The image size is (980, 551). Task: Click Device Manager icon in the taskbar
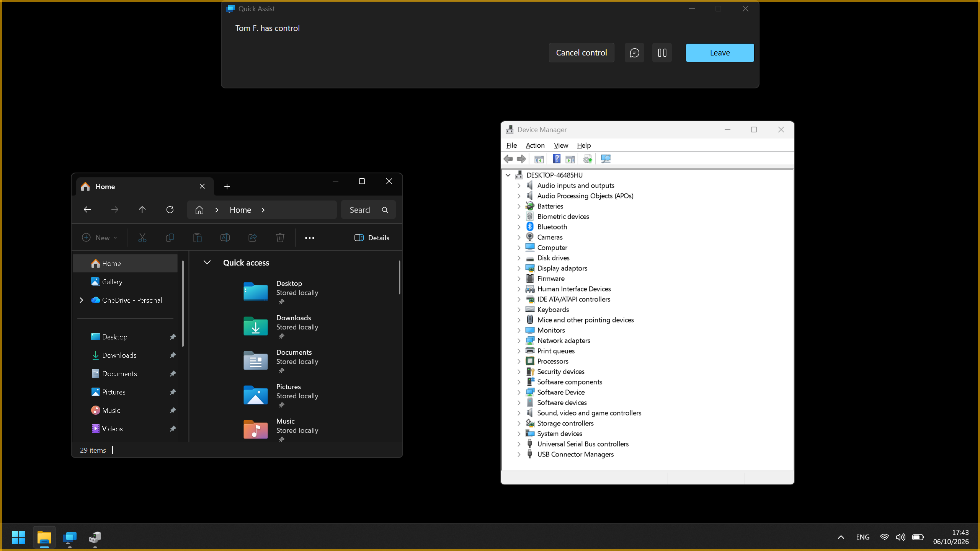(95, 537)
